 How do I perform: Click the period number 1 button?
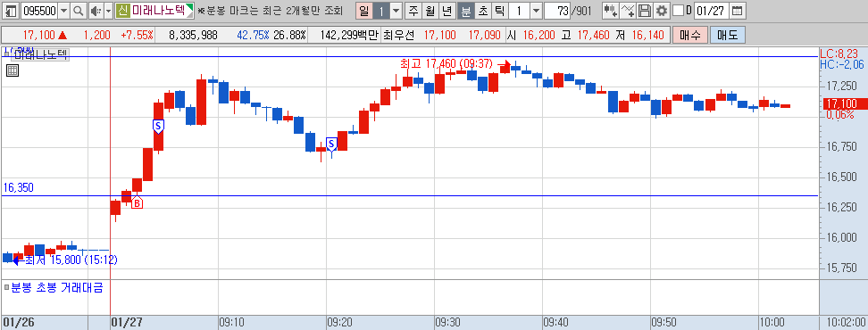coord(380,11)
